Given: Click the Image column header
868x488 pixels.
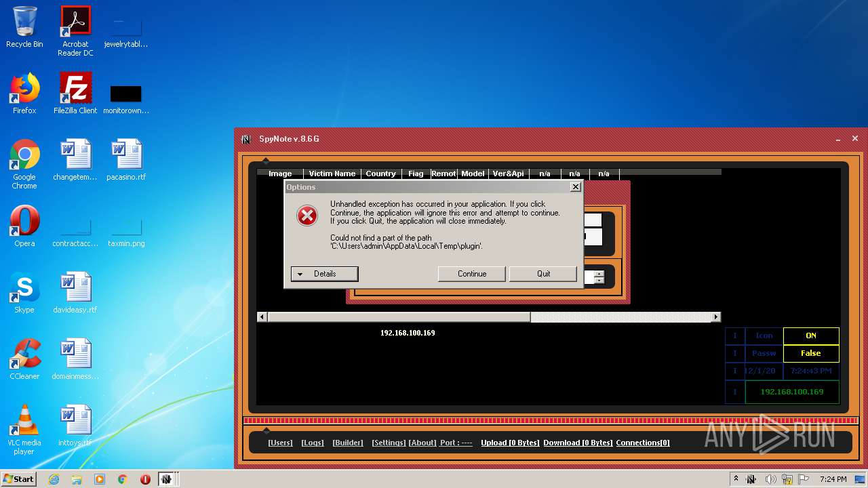Looking at the screenshot, I should (x=280, y=174).
